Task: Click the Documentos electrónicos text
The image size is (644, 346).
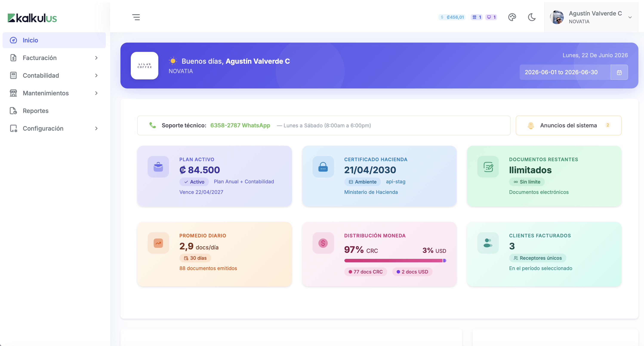Action: [539, 192]
